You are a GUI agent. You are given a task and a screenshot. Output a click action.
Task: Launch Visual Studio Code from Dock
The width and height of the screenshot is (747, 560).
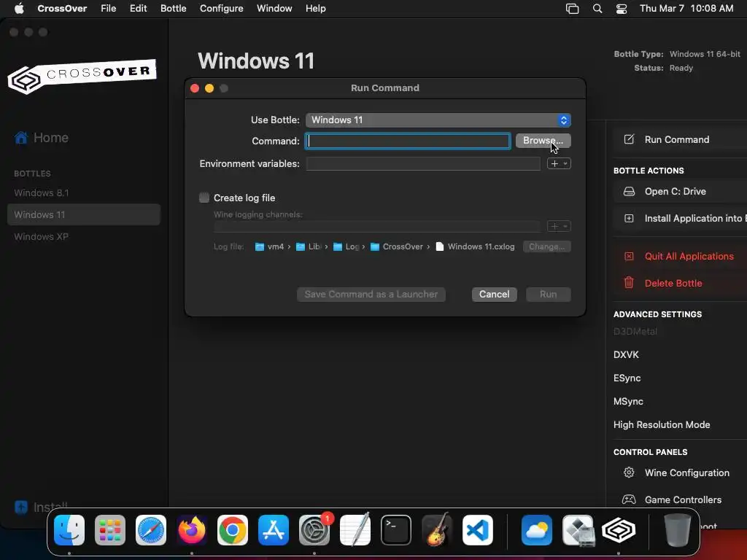(477, 530)
